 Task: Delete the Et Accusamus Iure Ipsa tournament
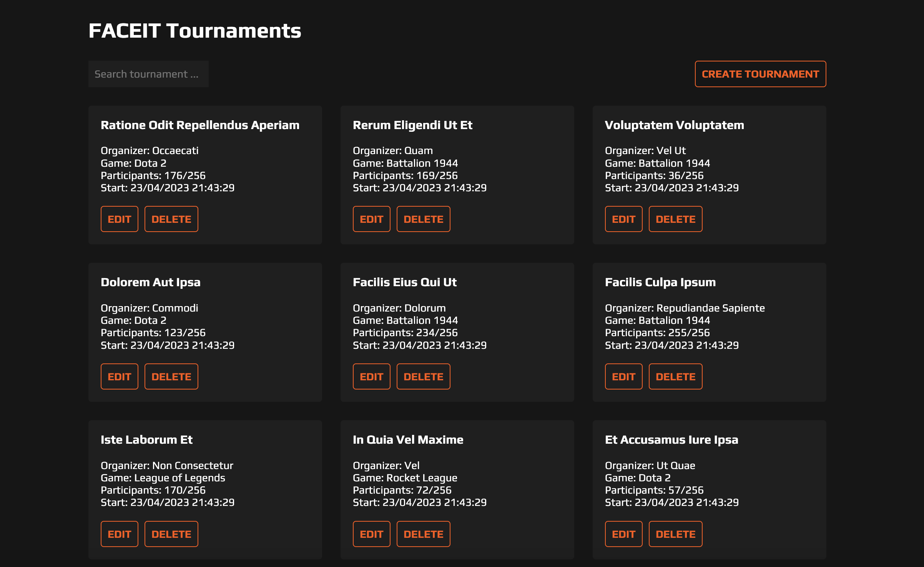[675, 534]
